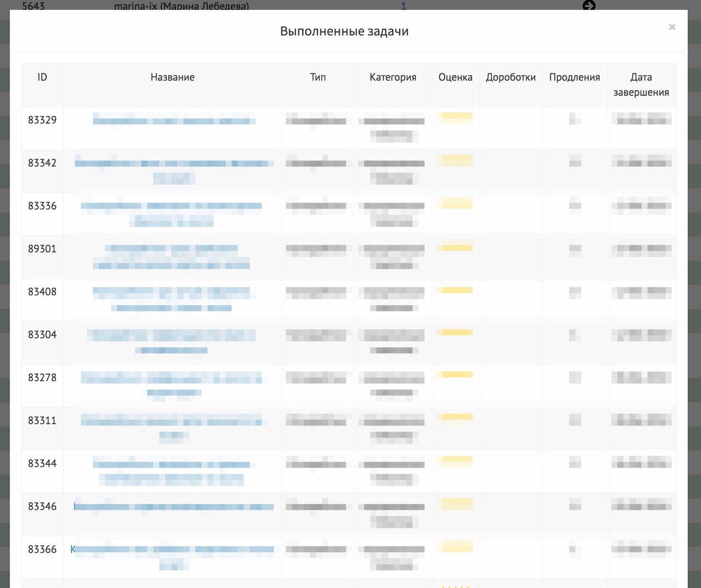Image resolution: width=701 pixels, height=588 pixels.
Task: Open the task name link in row 83344
Action: tap(171, 471)
